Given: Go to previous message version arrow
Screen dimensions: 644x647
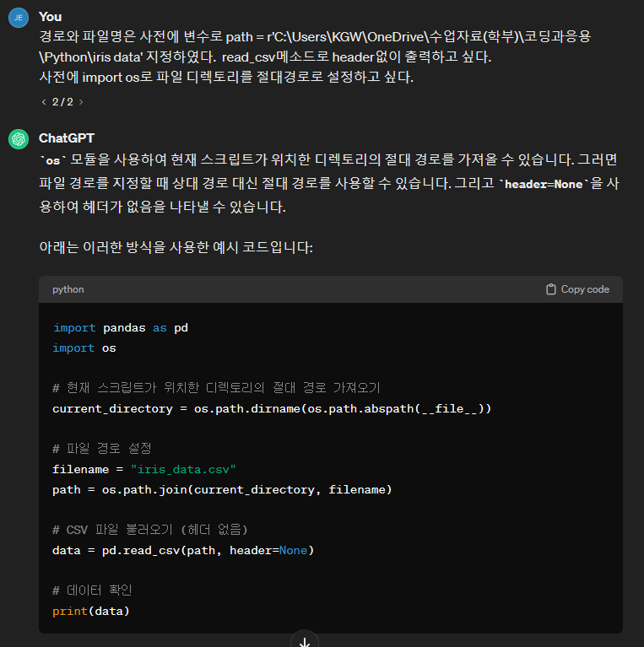Looking at the screenshot, I should [44, 102].
